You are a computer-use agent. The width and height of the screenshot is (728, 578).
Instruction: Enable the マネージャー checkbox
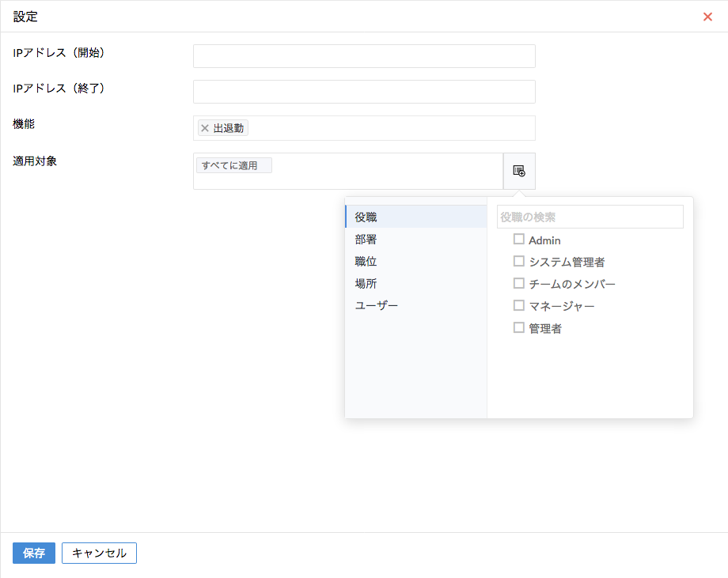coord(518,305)
